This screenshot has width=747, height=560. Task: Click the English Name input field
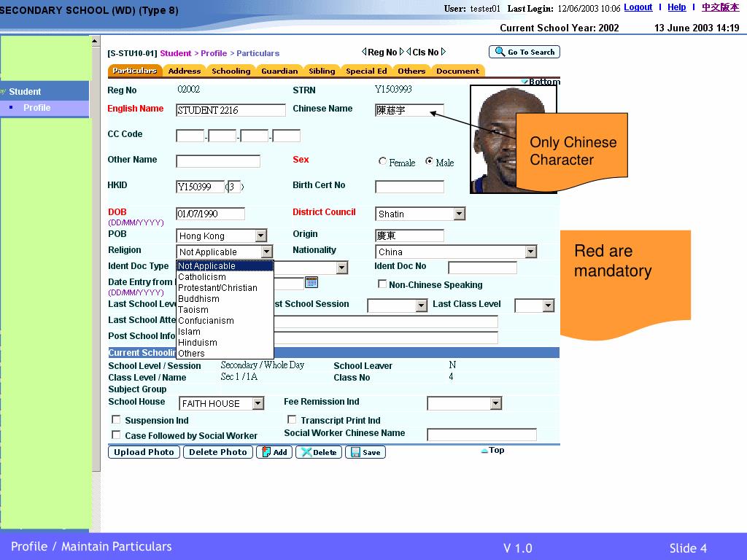tap(231, 110)
